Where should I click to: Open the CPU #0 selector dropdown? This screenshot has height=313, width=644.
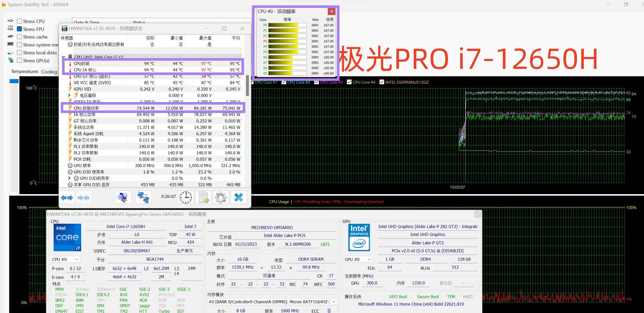(x=66, y=259)
